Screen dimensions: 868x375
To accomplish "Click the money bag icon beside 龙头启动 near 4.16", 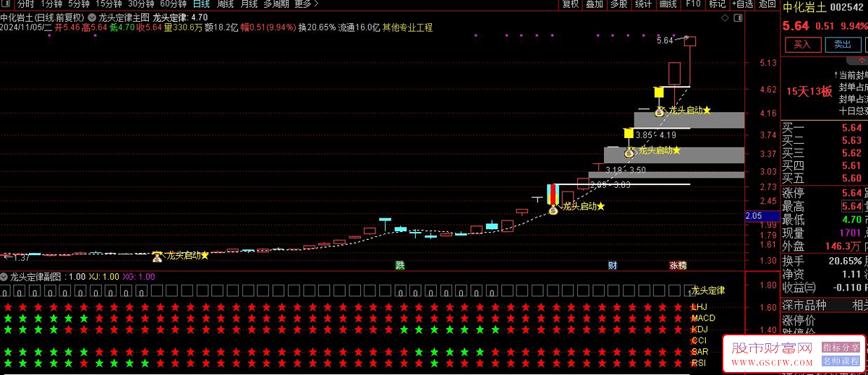I will click(x=660, y=111).
